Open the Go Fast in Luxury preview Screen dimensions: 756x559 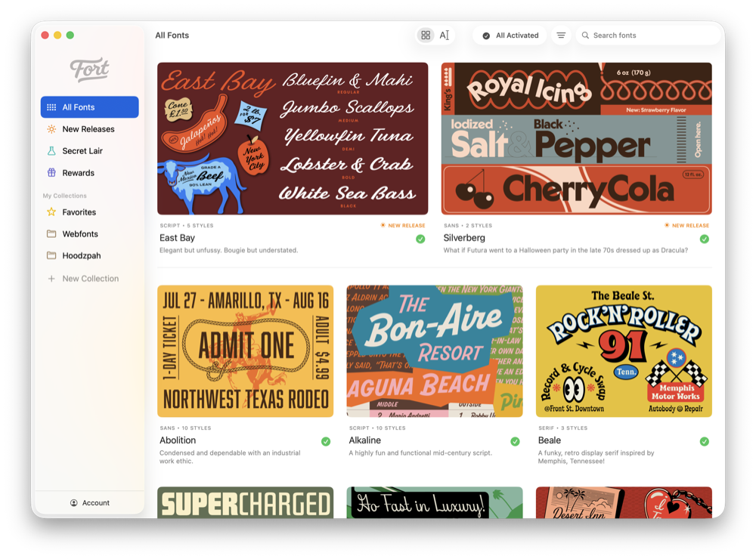(435, 502)
